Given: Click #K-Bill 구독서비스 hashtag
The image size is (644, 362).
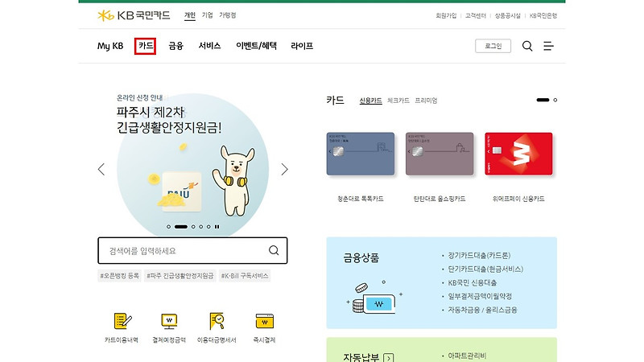Looking at the screenshot, I should (x=245, y=276).
